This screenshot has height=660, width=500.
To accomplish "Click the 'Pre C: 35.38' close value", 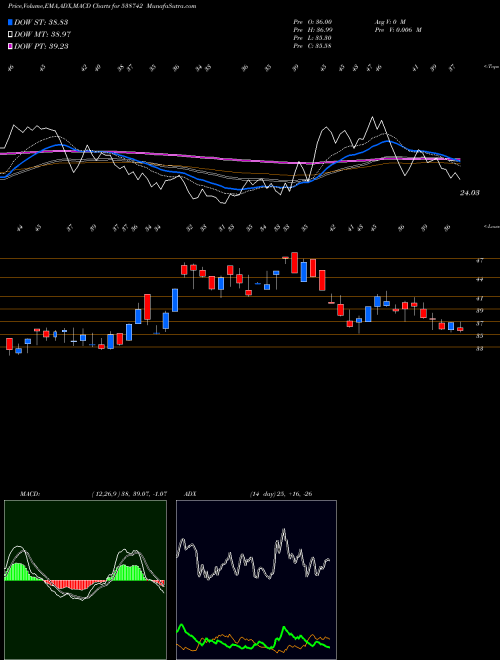I will point(313,46).
